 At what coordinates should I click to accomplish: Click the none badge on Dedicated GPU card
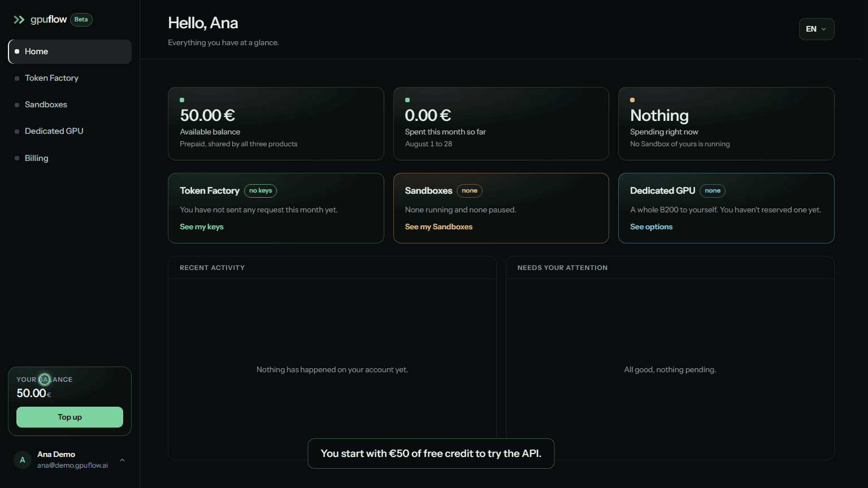point(713,191)
